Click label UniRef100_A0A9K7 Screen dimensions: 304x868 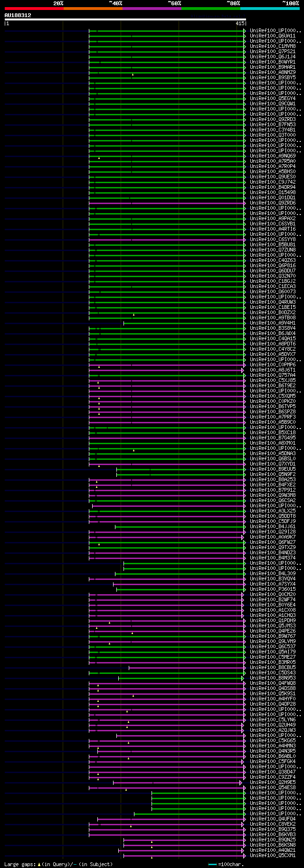pyautogui.click(x=273, y=537)
